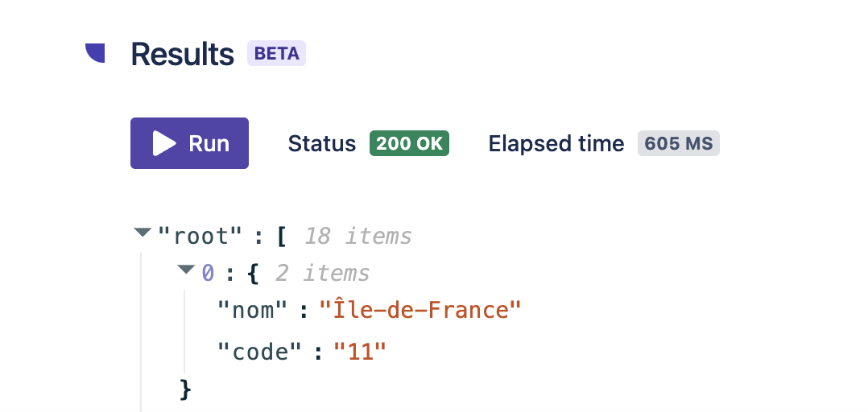Screen dimensions: 868x412
Task: Click the Status label
Action: pyautogui.click(x=322, y=143)
